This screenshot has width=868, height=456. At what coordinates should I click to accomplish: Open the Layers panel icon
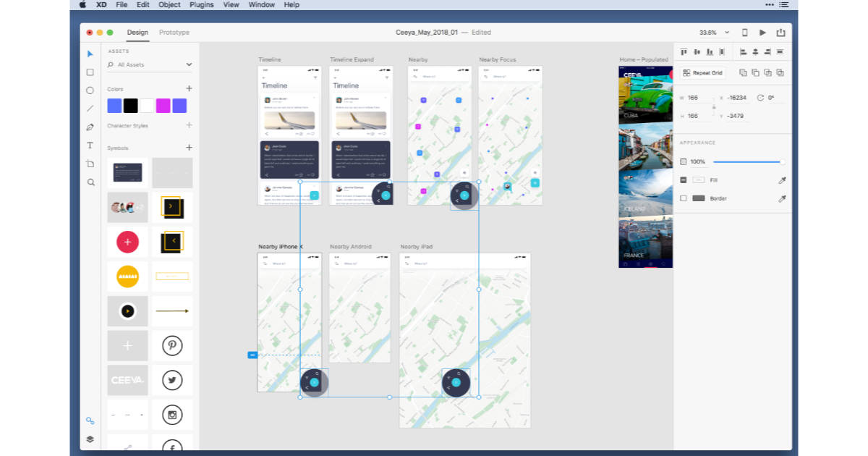point(90,439)
